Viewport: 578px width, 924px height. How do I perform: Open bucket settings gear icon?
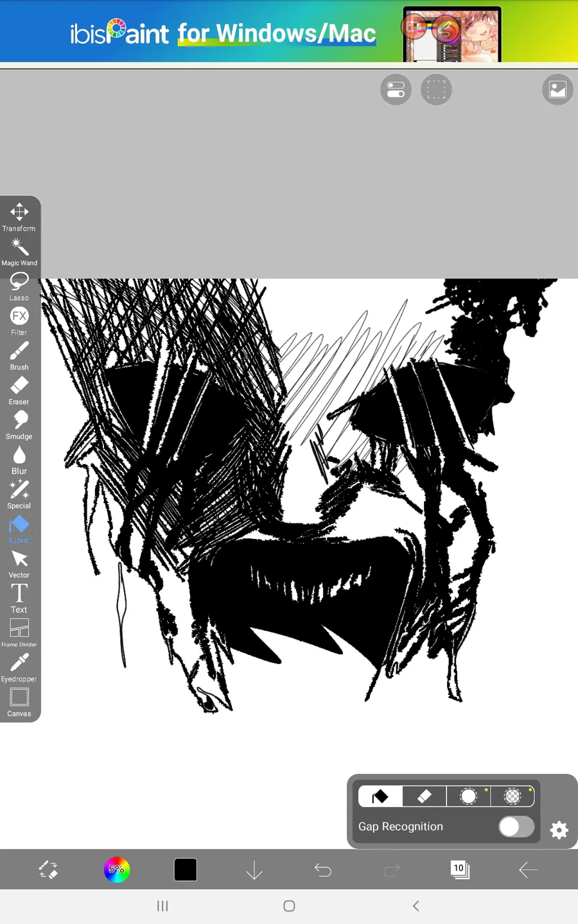[559, 830]
